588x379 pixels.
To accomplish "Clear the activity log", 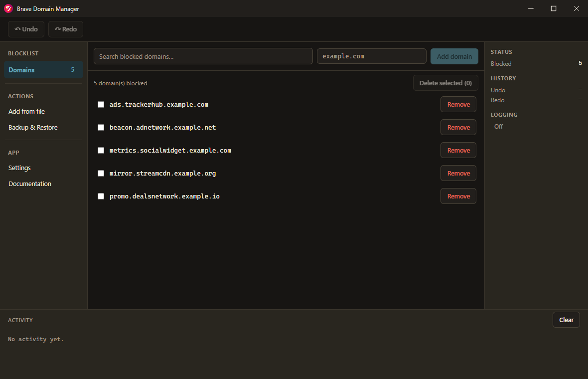I will click(566, 320).
